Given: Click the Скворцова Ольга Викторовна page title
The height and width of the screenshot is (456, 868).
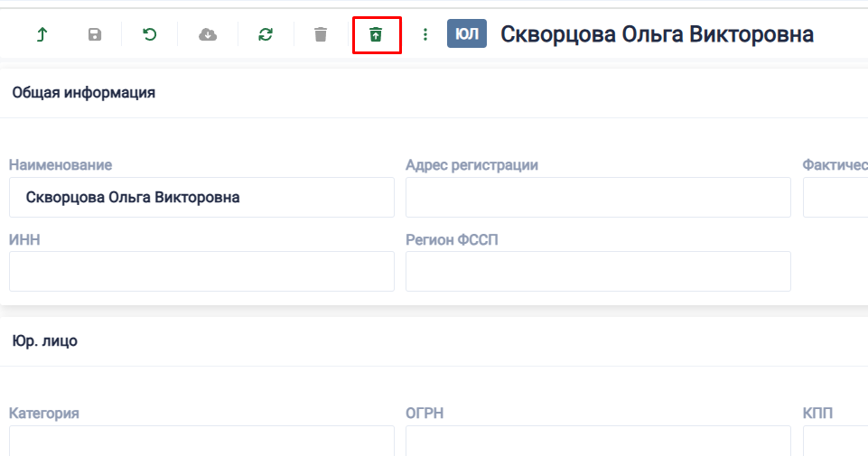Looking at the screenshot, I should 657,34.
